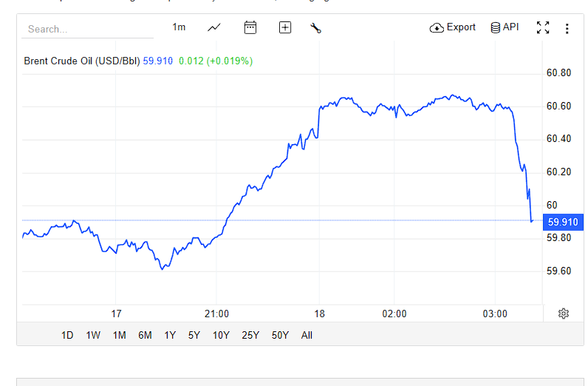Display the All time range
This screenshot has height=386, width=588.
[307, 335]
